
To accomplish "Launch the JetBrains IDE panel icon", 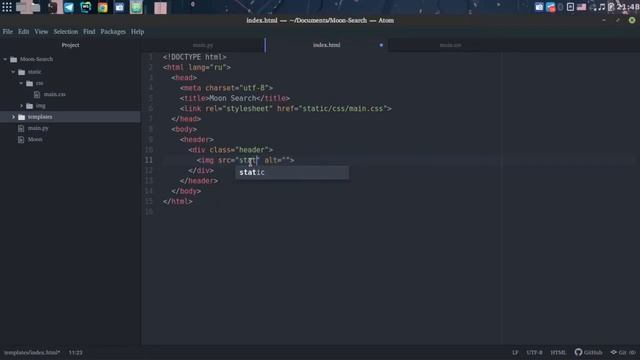I will (x=86, y=7).
